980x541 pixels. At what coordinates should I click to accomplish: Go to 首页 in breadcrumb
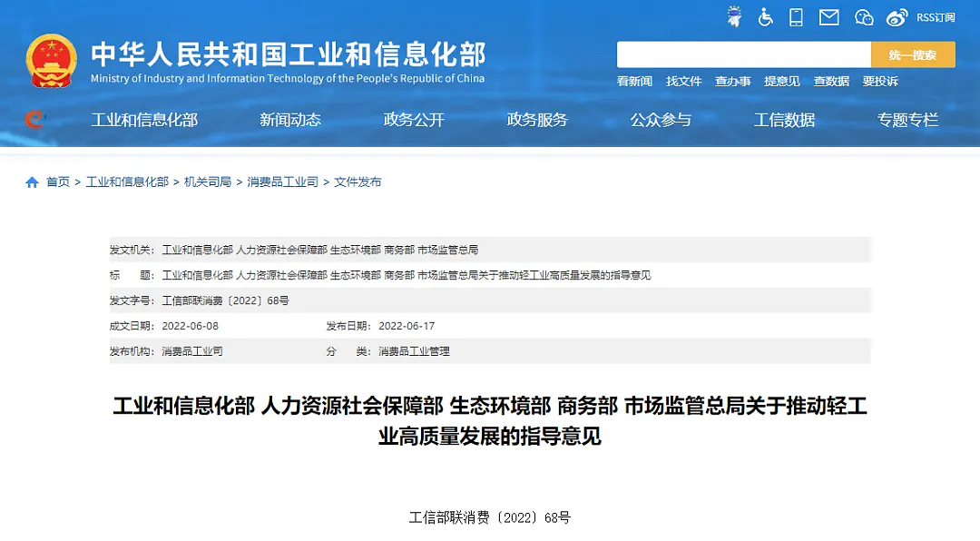pyautogui.click(x=58, y=182)
